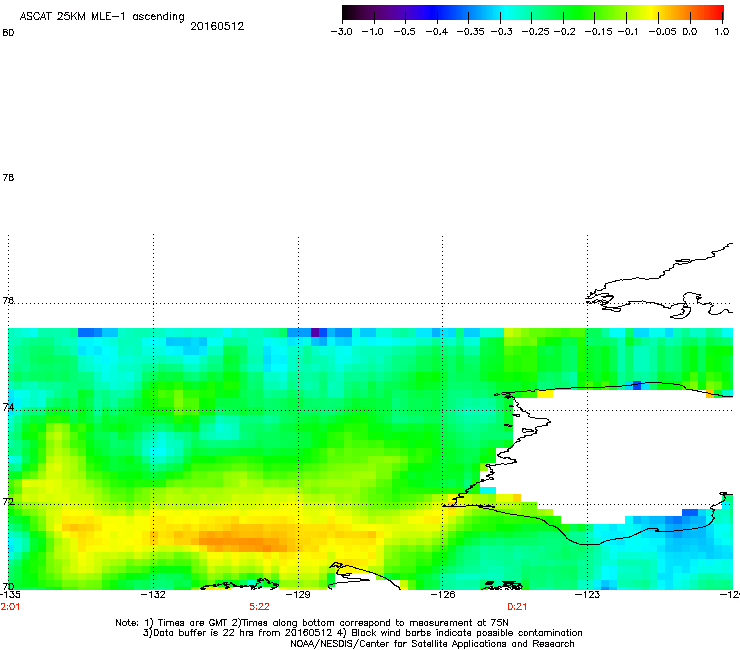Click the -0.15 color scale label

point(598,32)
